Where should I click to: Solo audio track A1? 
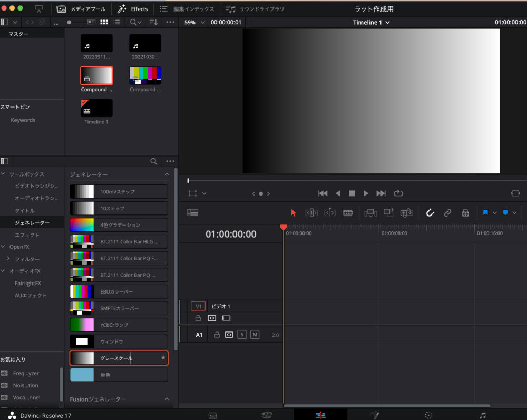242,335
